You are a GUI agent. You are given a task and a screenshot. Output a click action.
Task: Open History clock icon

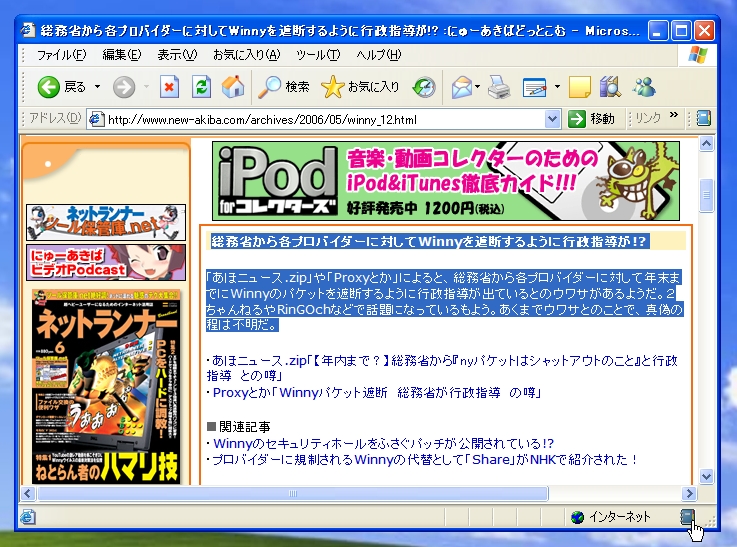tap(424, 87)
